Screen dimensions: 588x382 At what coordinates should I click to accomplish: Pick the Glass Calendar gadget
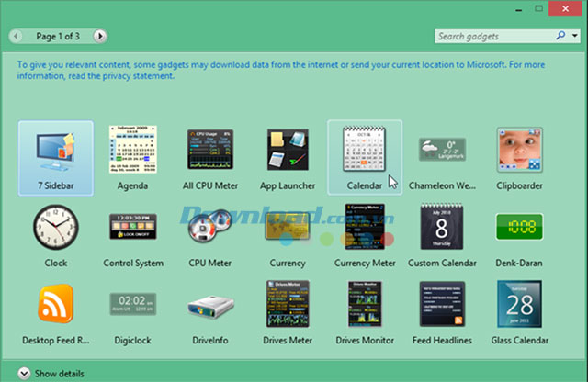pos(519,312)
